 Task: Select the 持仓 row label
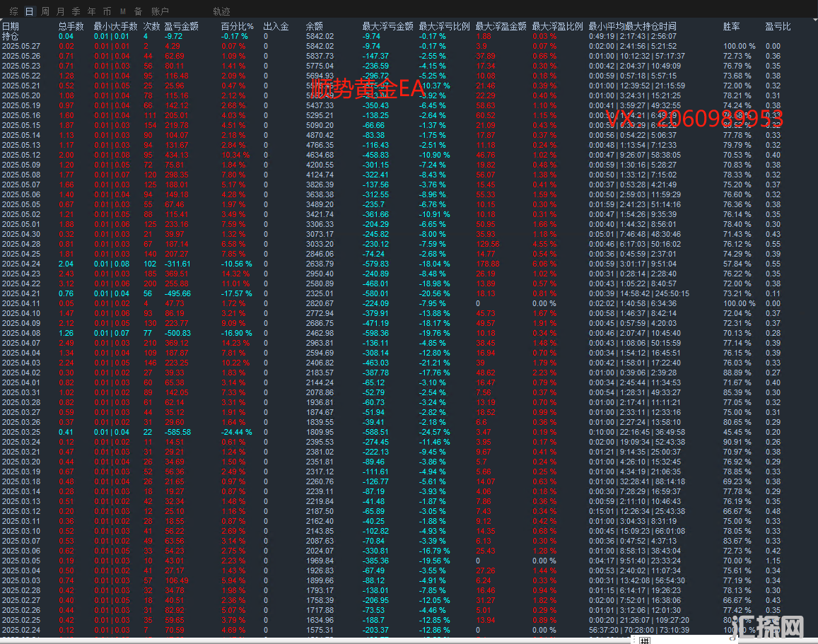click(x=10, y=36)
